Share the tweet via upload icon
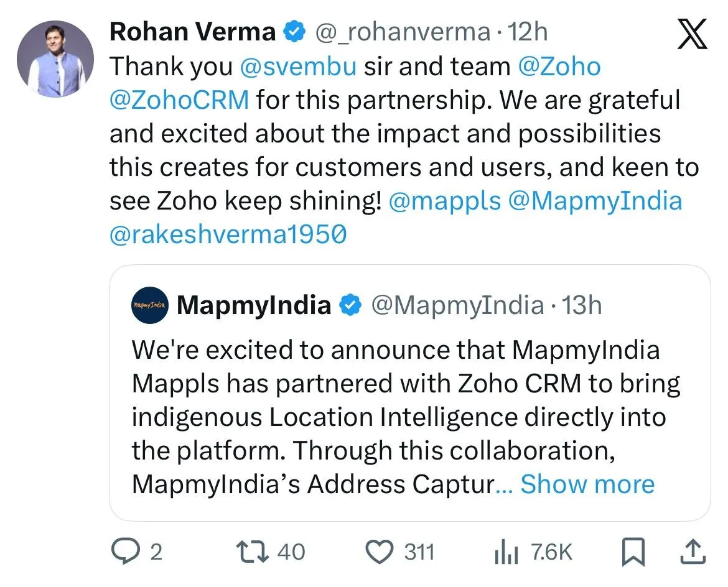 coord(693,552)
